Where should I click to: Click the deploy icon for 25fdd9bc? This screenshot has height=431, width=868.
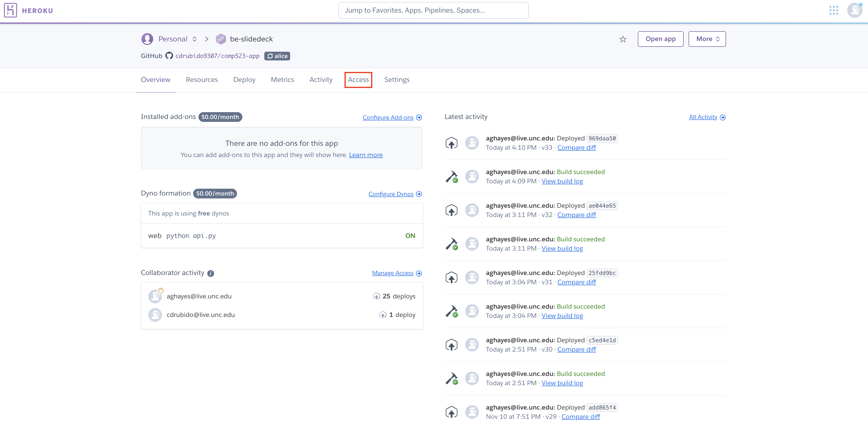[452, 278]
